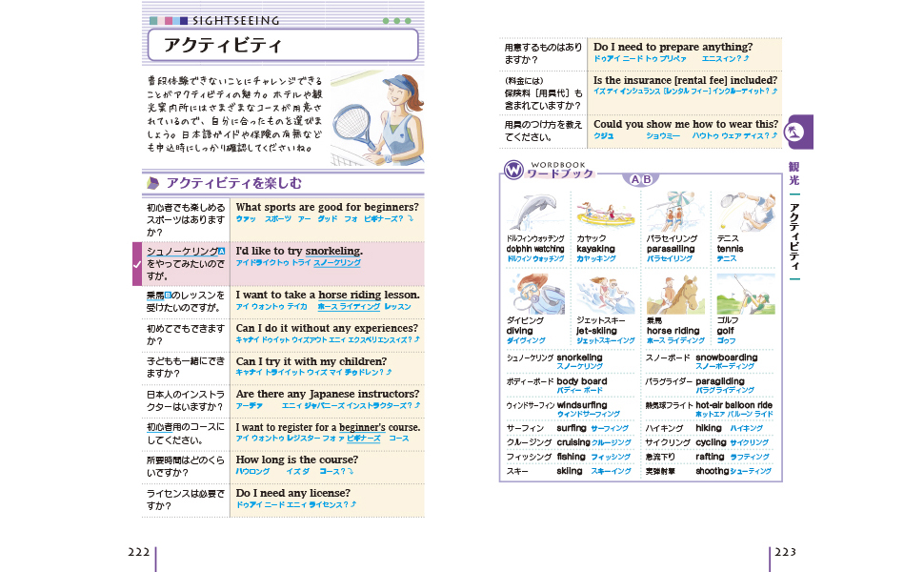This screenshot has height=572, width=924.
Task: Click the アクティビティを楽しむ section heading
Action: pyautogui.click(x=234, y=183)
